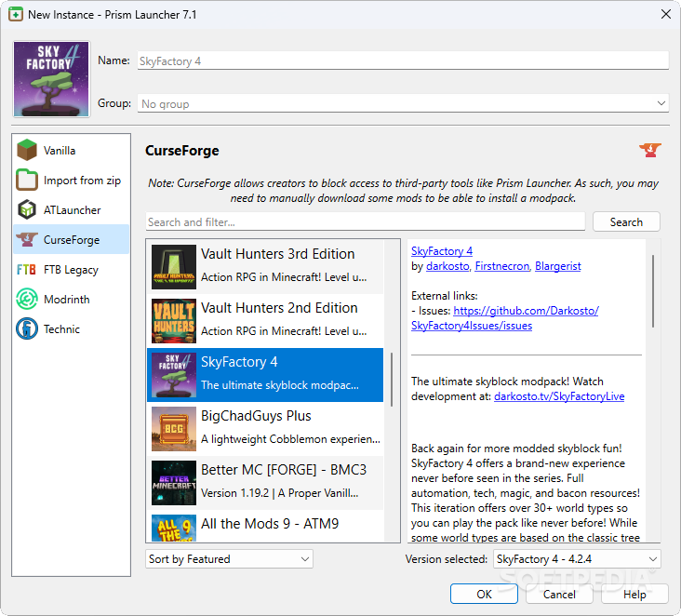Screen dimensions: 681x616
Task: Select the CurseForge page label
Action: 72,239
